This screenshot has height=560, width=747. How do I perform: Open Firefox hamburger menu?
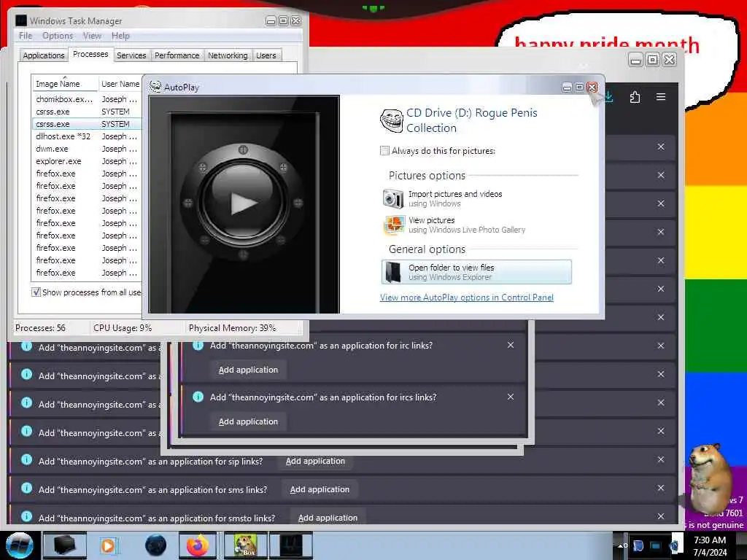point(661,97)
